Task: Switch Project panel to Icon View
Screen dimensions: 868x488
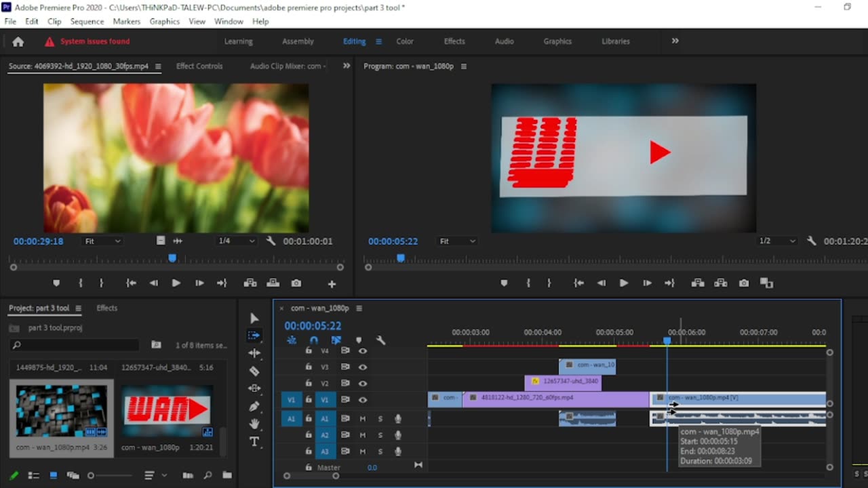Action: 53,475
